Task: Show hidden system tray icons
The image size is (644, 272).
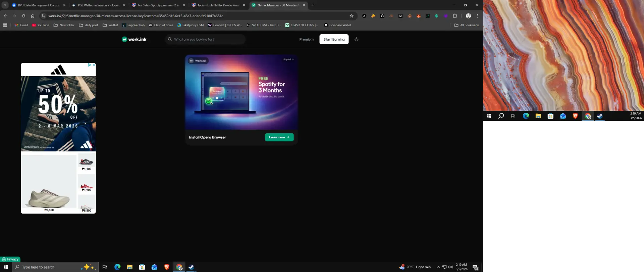Action: click(438, 267)
